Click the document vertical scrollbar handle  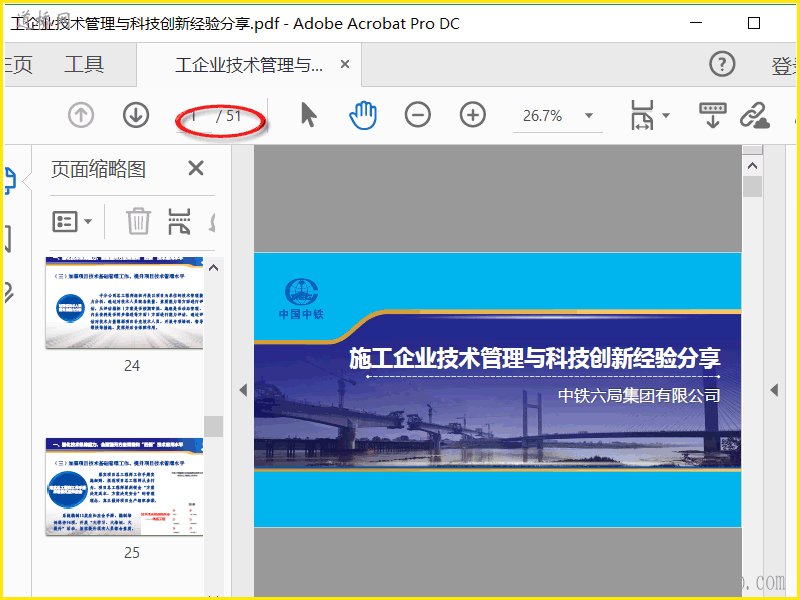pyautogui.click(x=753, y=186)
